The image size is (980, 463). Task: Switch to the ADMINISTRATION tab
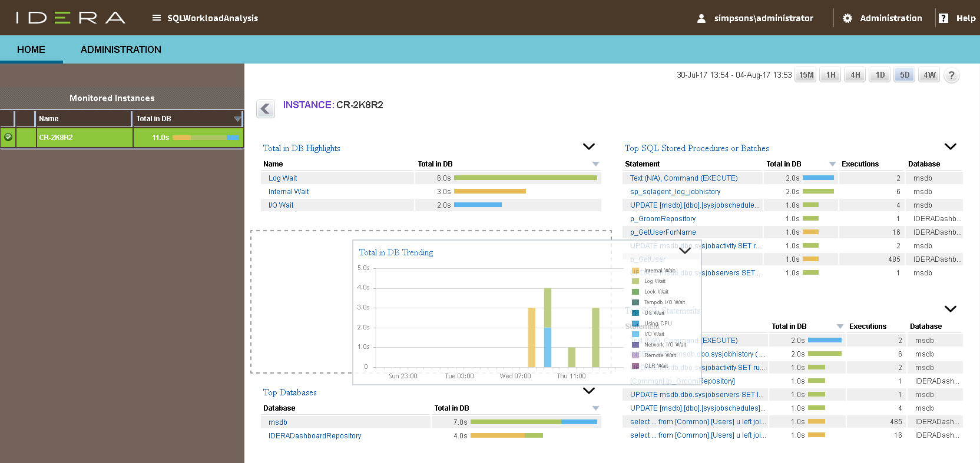[121, 49]
